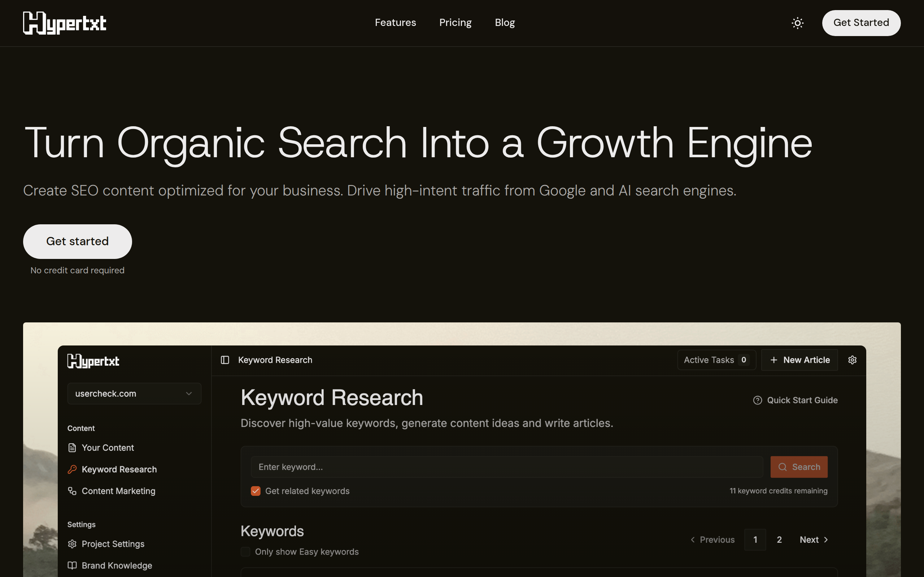Open Blog from the top navigation
Viewport: 924px width, 577px height.
tap(505, 22)
